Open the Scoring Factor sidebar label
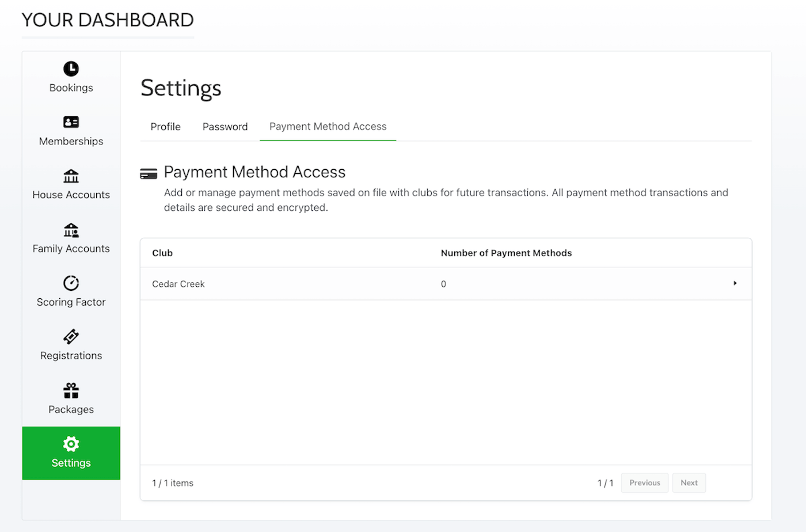Image resolution: width=806 pixels, height=532 pixels. click(71, 302)
